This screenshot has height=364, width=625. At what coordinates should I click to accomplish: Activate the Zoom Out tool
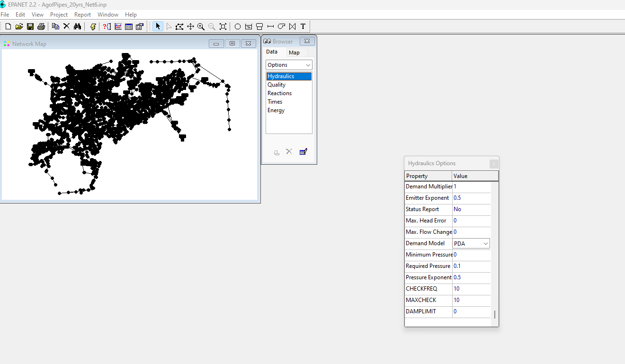[212, 27]
